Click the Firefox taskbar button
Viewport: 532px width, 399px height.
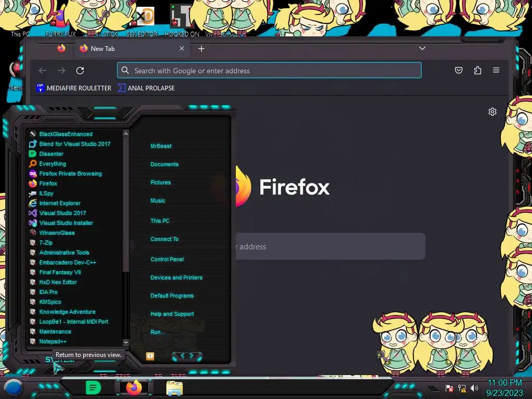tap(134, 388)
